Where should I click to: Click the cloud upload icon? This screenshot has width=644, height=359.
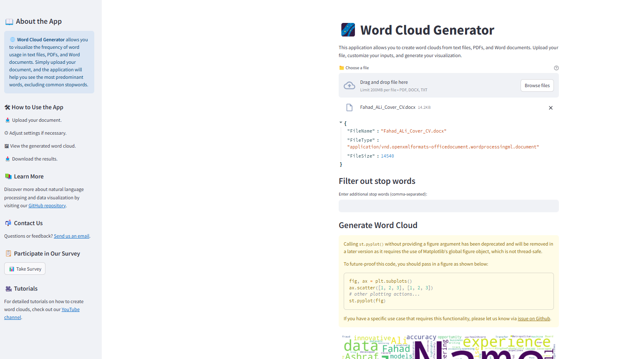(x=349, y=85)
